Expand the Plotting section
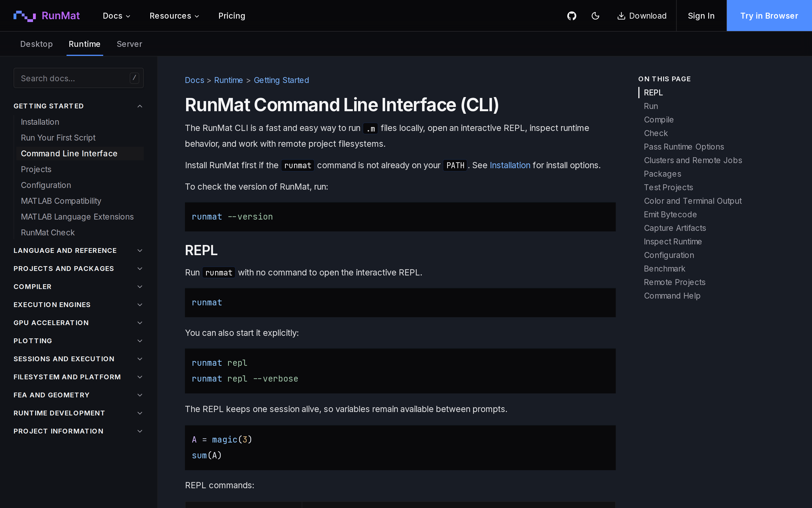 coord(78,341)
